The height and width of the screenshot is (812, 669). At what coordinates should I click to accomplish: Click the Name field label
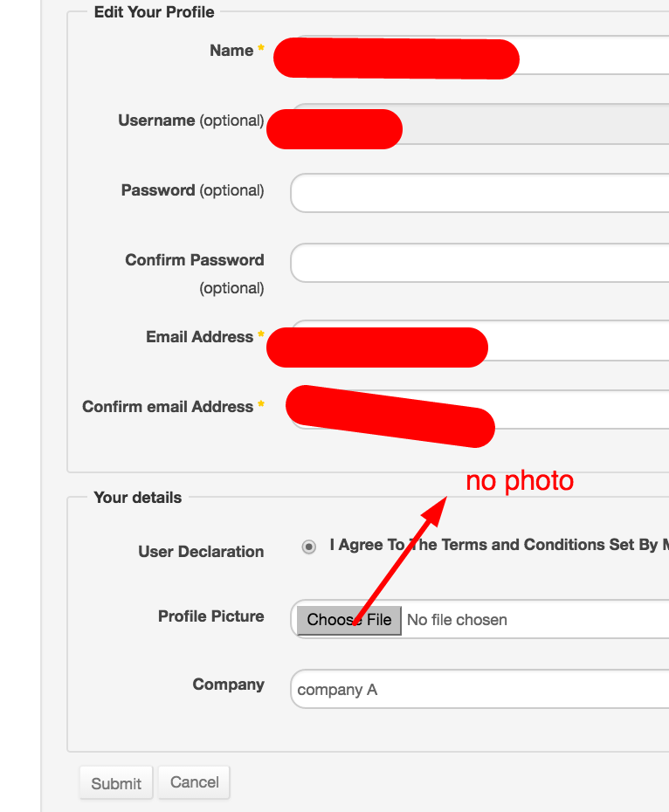pos(231,51)
